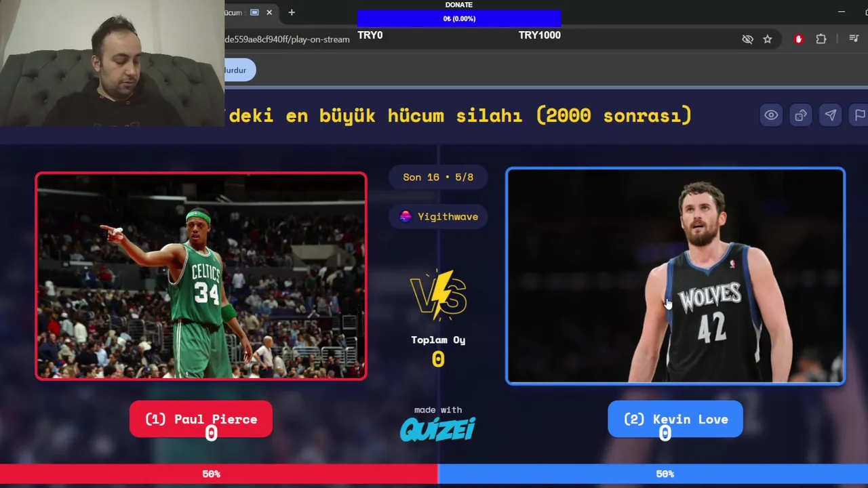Screen dimensions: 868x488
Task: Open a new browser tab
Action: [292, 12]
